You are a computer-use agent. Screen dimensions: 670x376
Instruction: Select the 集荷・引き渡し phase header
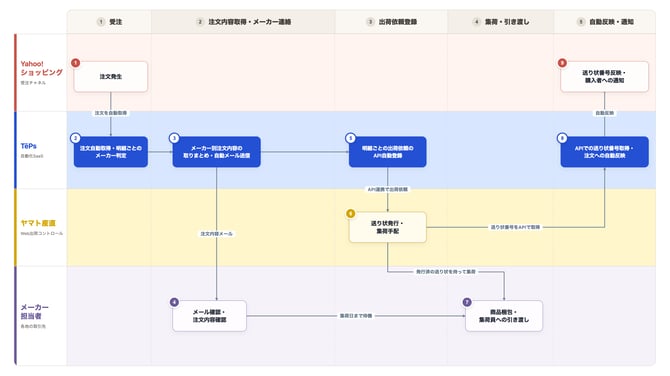click(x=501, y=22)
